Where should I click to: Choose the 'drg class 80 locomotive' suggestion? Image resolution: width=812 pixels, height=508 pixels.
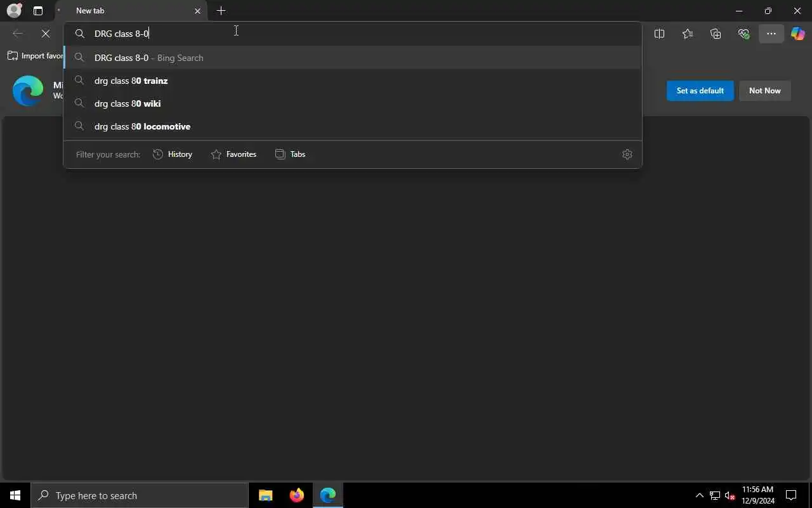353,126
